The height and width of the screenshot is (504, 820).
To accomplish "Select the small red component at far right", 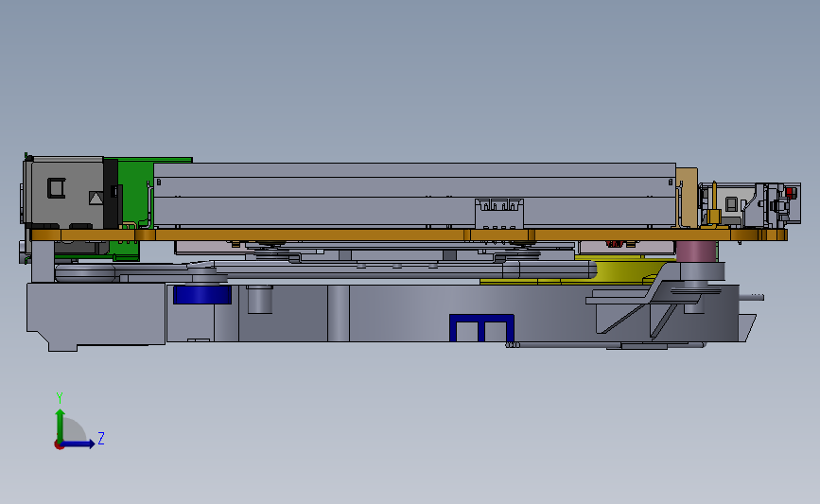I will pyautogui.click(x=790, y=192).
